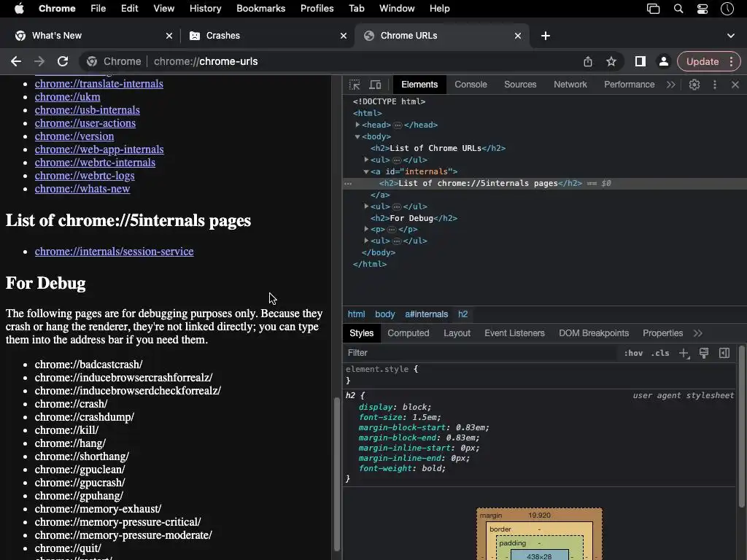The image size is (747, 560).
Task: Open chrome://webrtc-logs link
Action: 85,176
